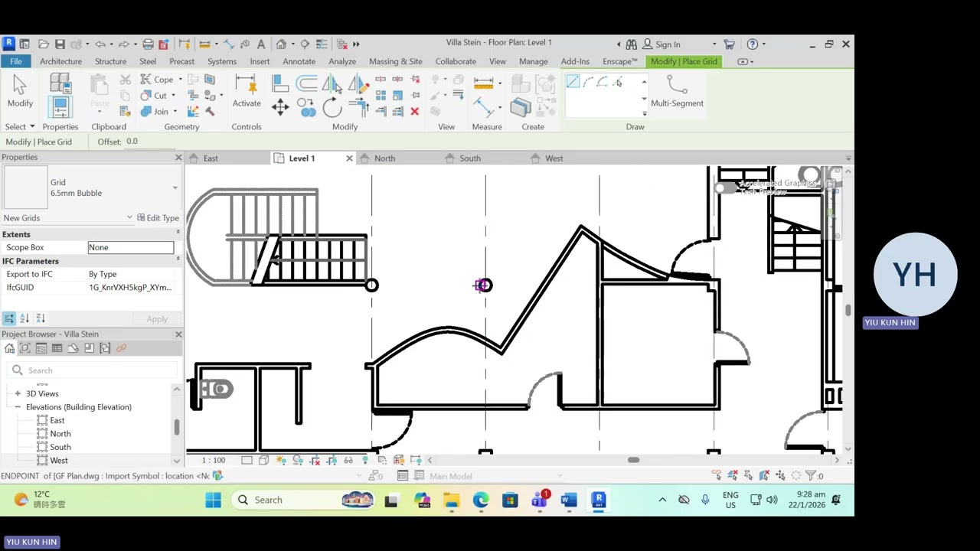Viewport: 980px width, 551px height.
Task: Click the Default 3D View house icon
Action: tap(281, 44)
